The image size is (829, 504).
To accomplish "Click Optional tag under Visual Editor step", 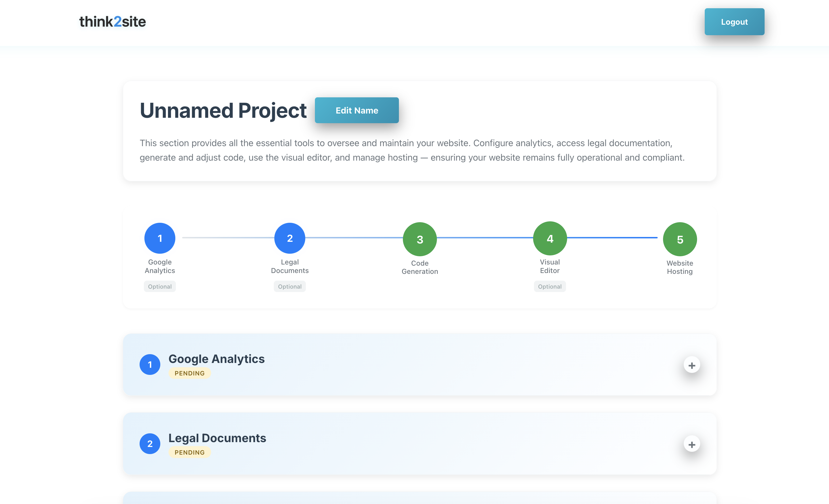I will pos(550,287).
